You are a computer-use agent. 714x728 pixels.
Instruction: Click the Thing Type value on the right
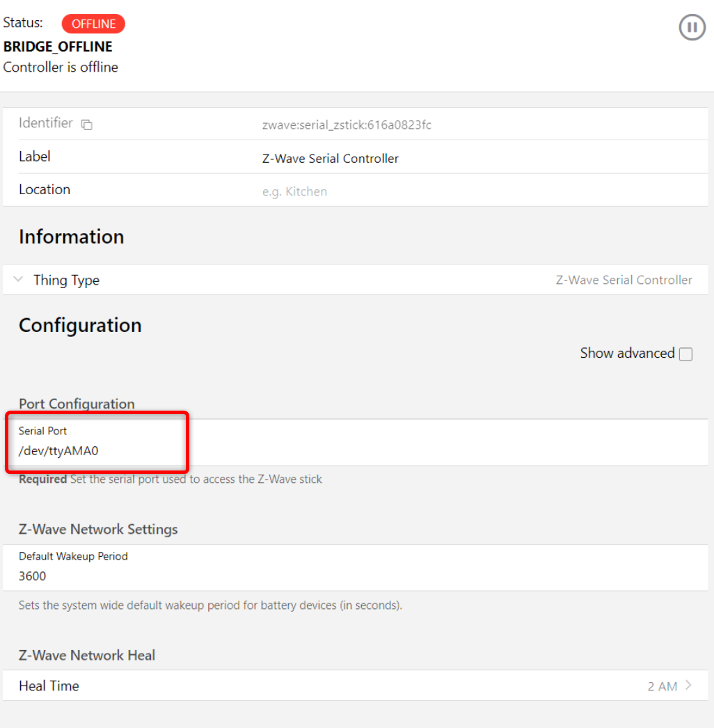tap(624, 280)
